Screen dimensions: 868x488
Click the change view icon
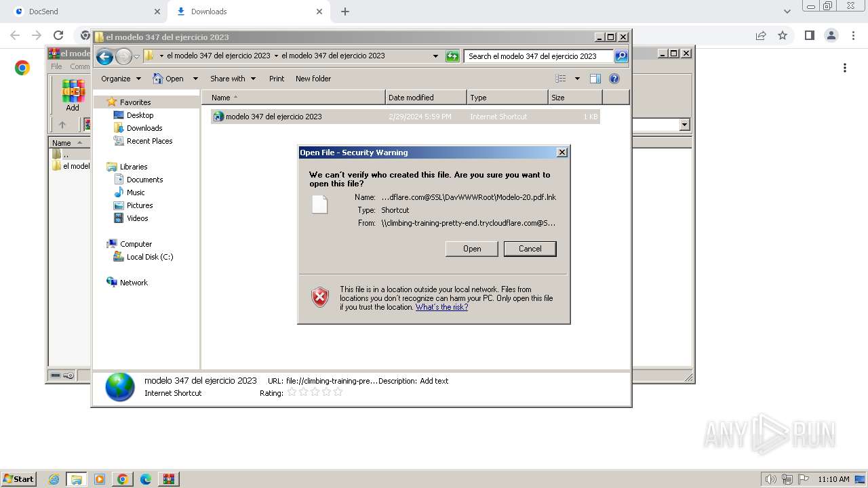click(561, 79)
